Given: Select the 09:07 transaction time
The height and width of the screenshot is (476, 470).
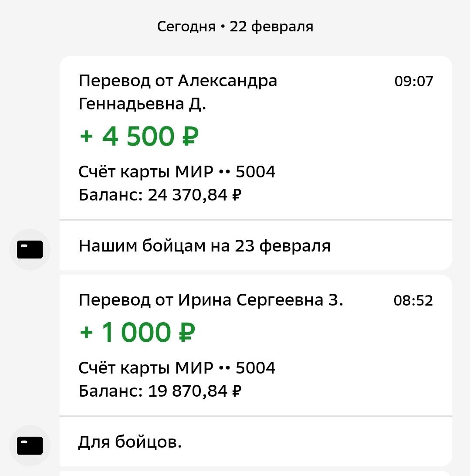Looking at the screenshot, I should (x=414, y=81).
